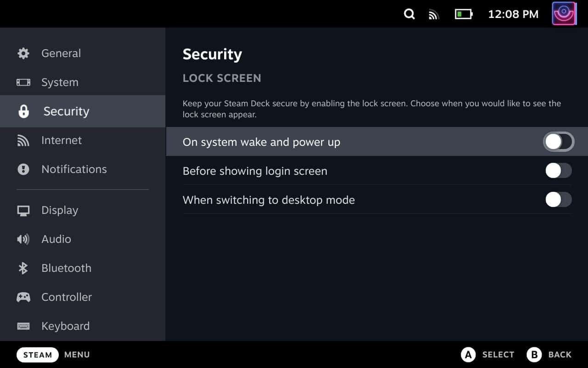Toggle lock before showing login screen

click(559, 171)
